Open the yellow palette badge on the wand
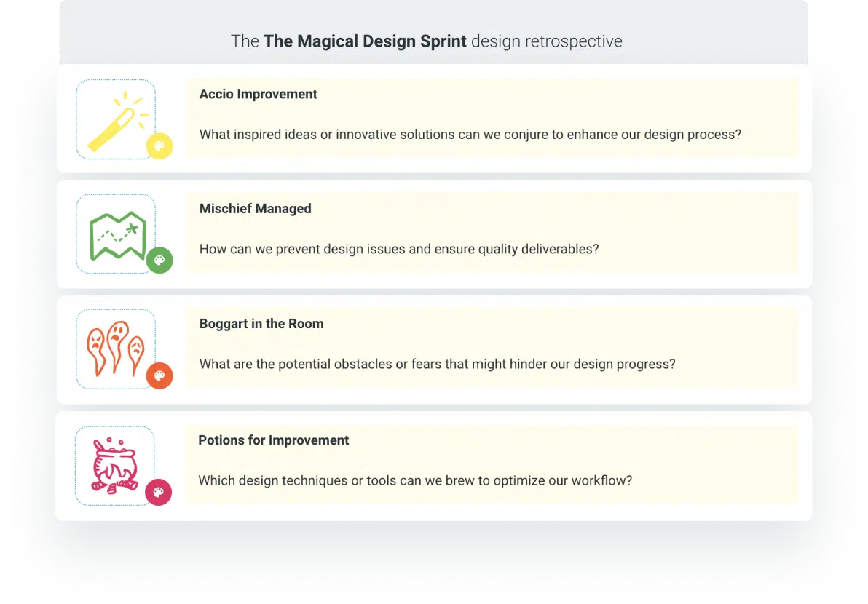Viewport: 868px width, 604px height. click(x=159, y=146)
